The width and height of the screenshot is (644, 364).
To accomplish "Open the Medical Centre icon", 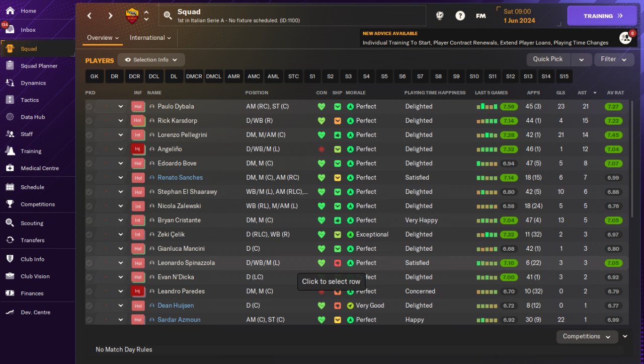I will 10,168.
